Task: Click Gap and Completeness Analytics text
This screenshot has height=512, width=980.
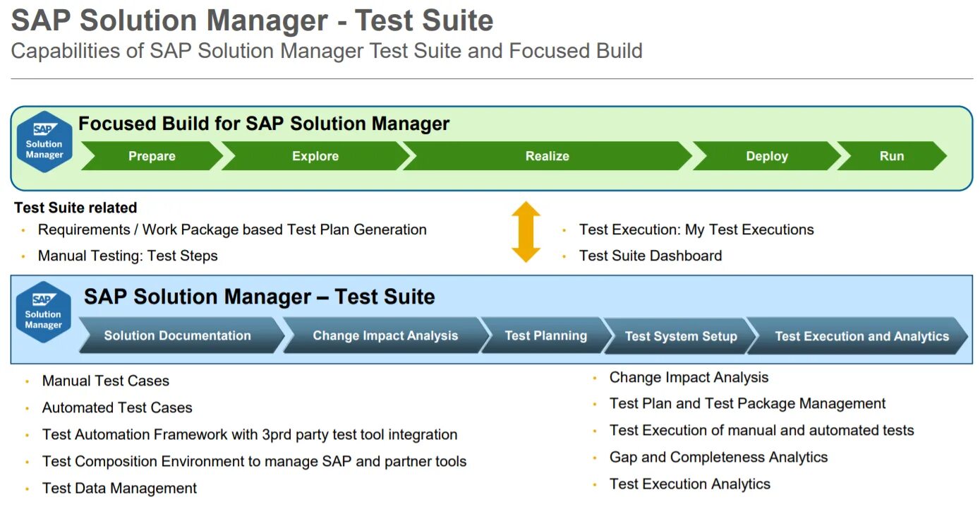Action: click(x=718, y=457)
